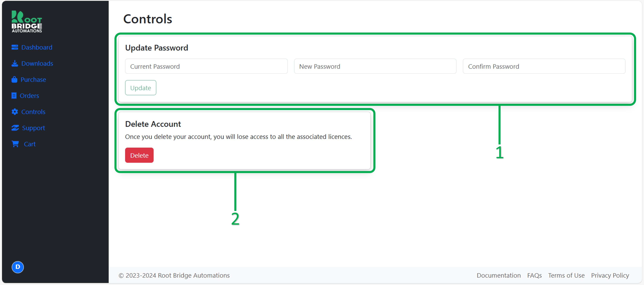View the Privacy Policy link
Viewport: 644px width, 285px height.
(x=610, y=275)
